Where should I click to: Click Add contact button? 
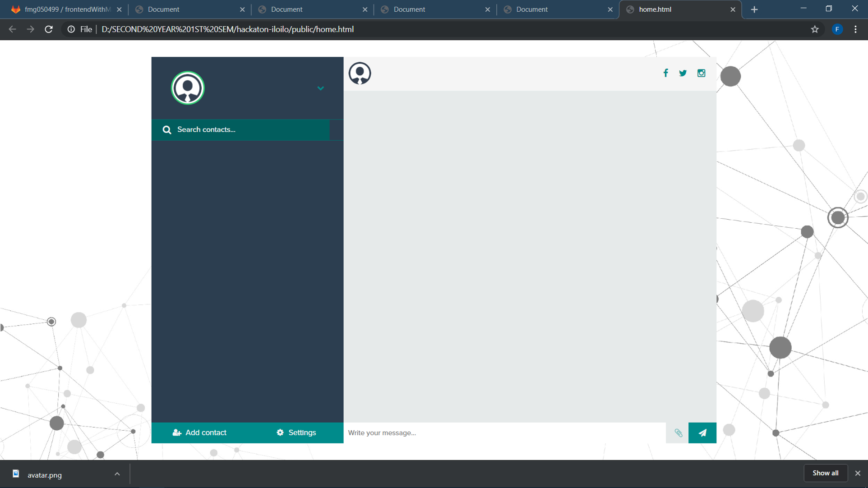pyautogui.click(x=199, y=433)
